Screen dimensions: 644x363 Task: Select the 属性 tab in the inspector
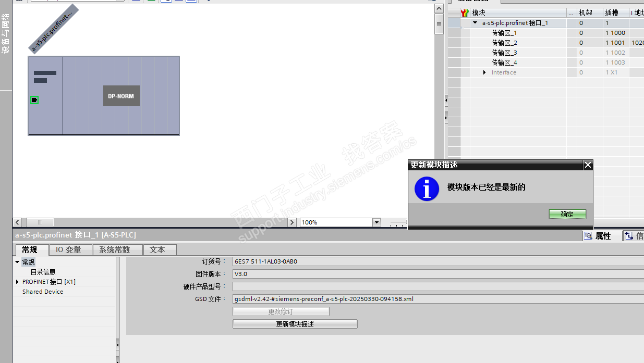point(603,236)
